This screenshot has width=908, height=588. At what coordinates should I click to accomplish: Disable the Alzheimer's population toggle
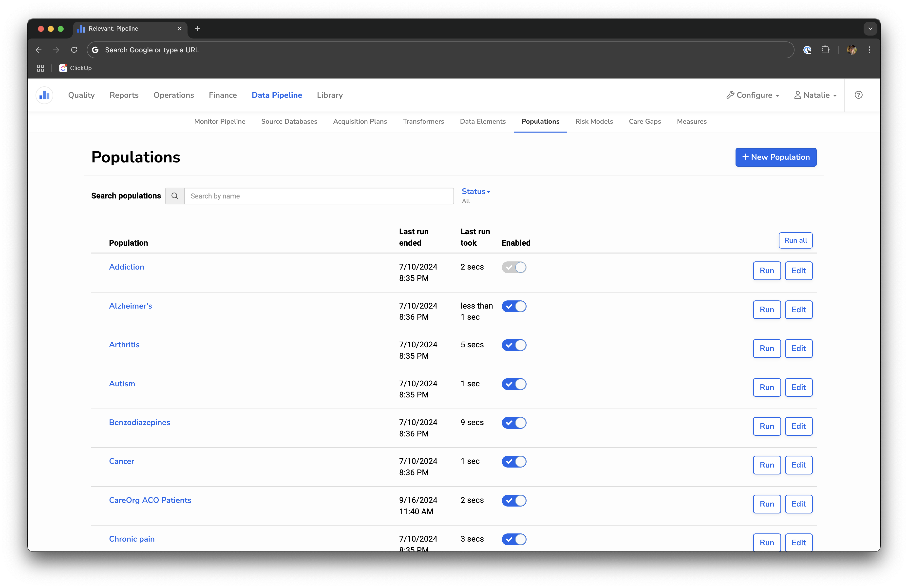coord(513,306)
